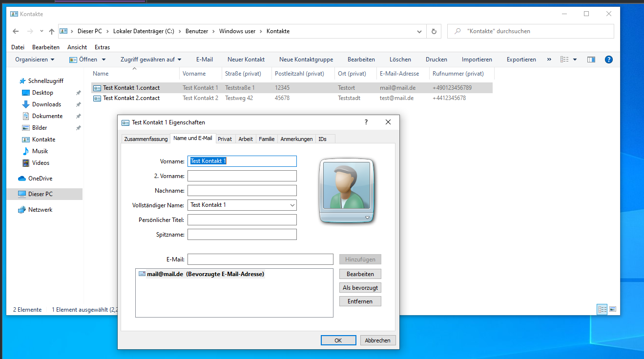Select Schnellzugriff star item

click(42, 81)
